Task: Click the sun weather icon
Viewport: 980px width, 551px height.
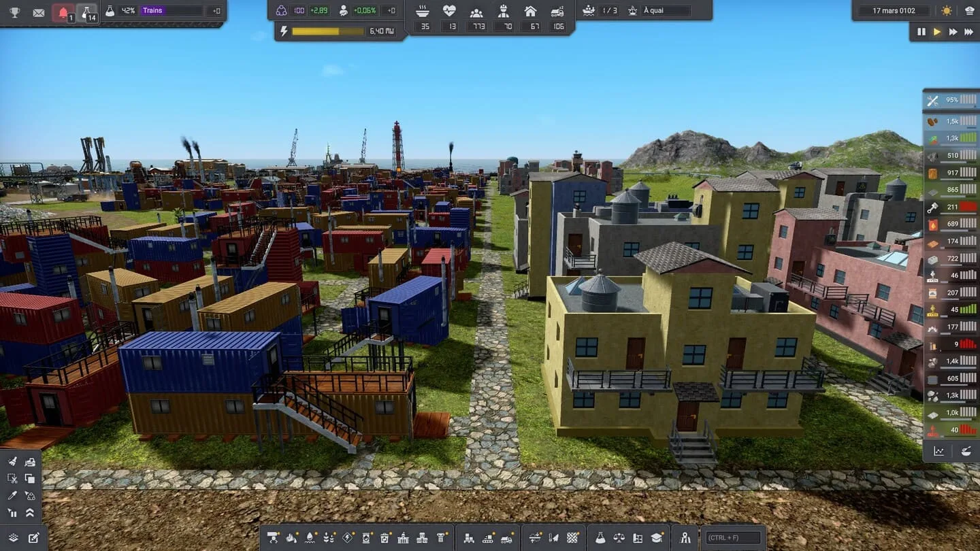Action: pyautogui.click(x=947, y=11)
